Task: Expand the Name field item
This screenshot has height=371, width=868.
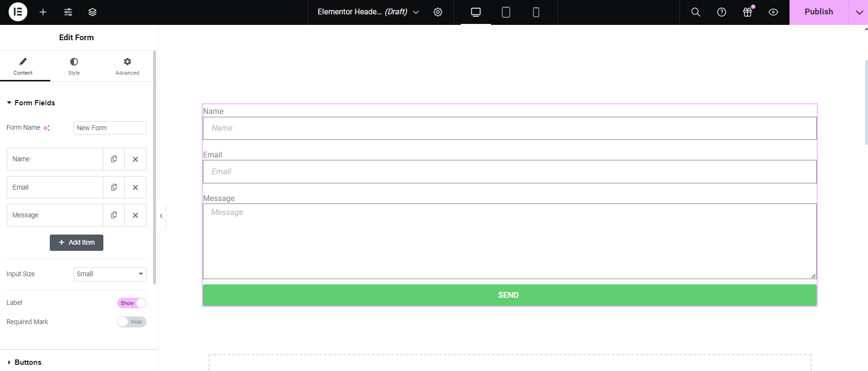Action: 55,159
